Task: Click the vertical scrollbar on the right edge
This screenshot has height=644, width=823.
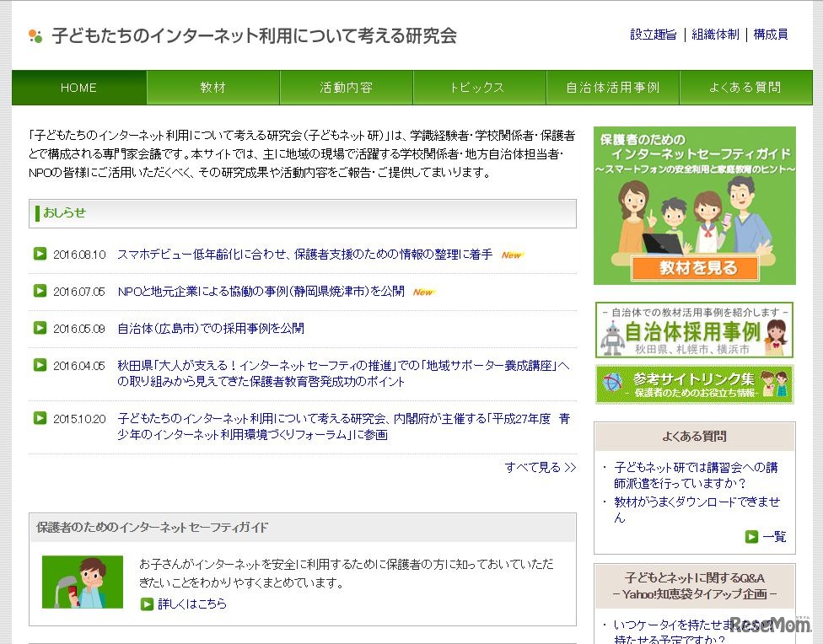Action: (818, 320)
